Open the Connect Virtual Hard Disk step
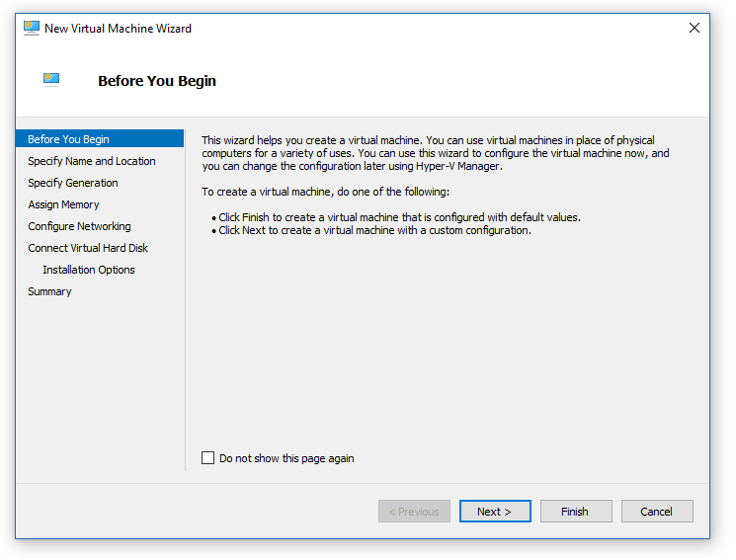The height and width of the screenshot is (560, 736). coord(88,248)
